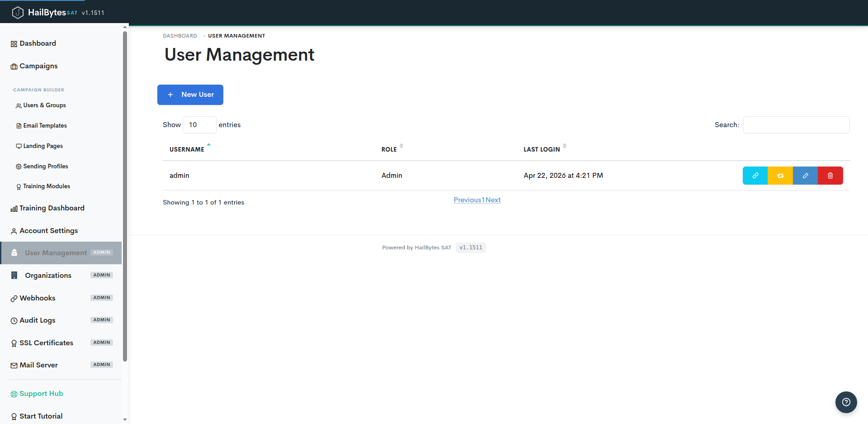
Task: Go to page 1 in pagination
Action: [483, 200]
